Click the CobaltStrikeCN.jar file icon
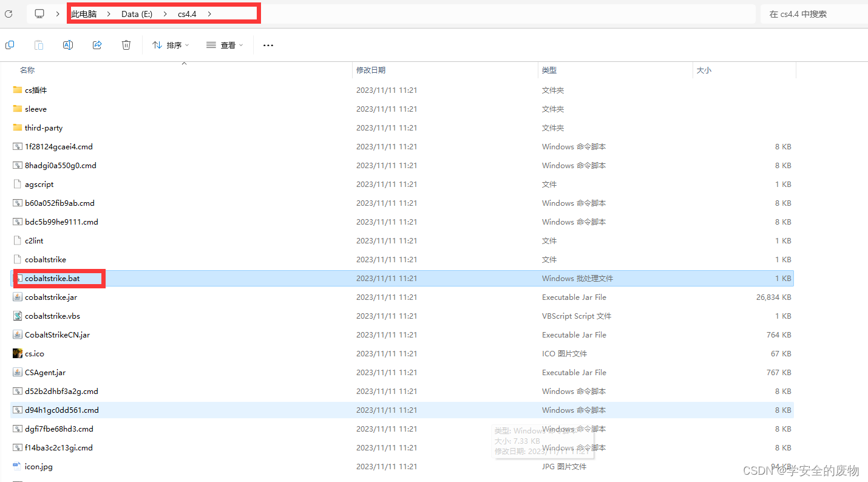The width and height of the screenshot is (868, 482). click(17, 334)
